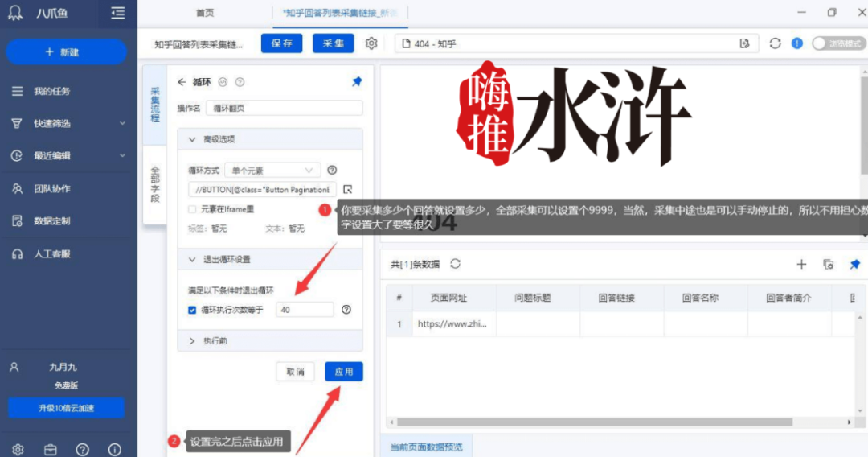868x457 pixels.
Task: Expand the 最近编辑 chevron
Action: pos(122,155)
